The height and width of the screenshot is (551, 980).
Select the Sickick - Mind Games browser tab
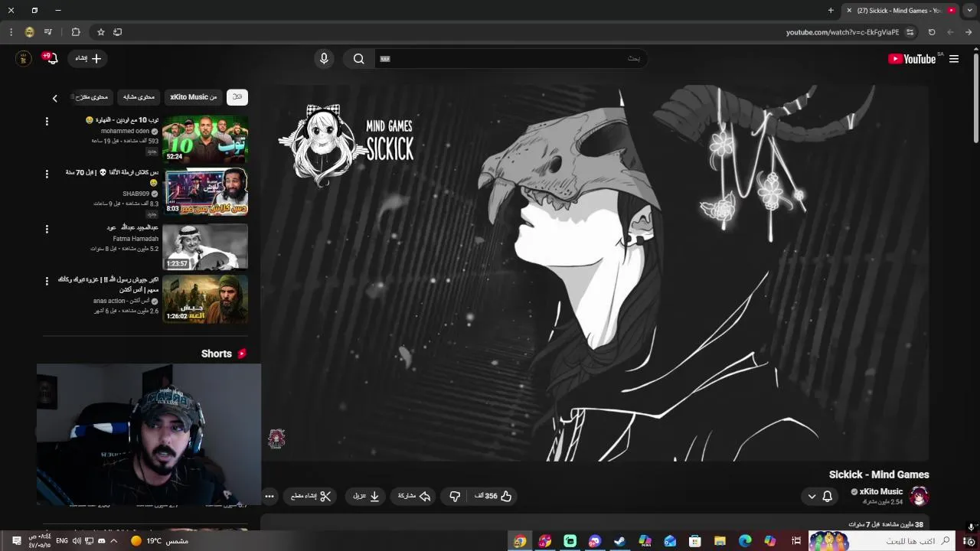pos(900,11)
